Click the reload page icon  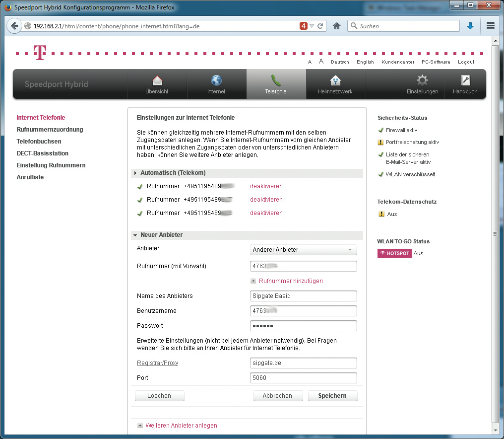coord(320,26)
